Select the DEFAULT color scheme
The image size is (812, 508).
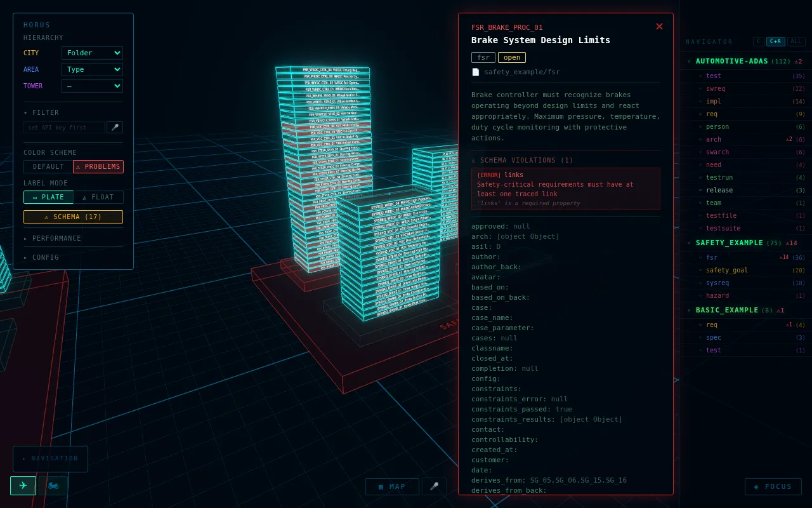[x=48, y=166]
